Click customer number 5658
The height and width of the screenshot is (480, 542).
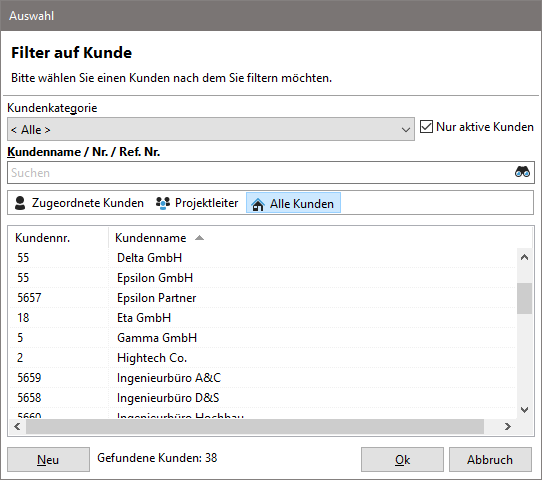(29, 398)
